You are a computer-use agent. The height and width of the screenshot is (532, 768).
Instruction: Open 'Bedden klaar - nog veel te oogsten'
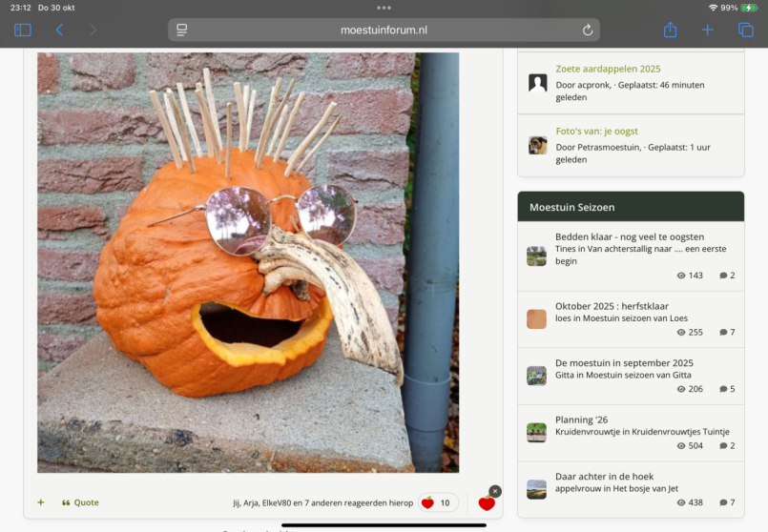[x=630, y=236]
